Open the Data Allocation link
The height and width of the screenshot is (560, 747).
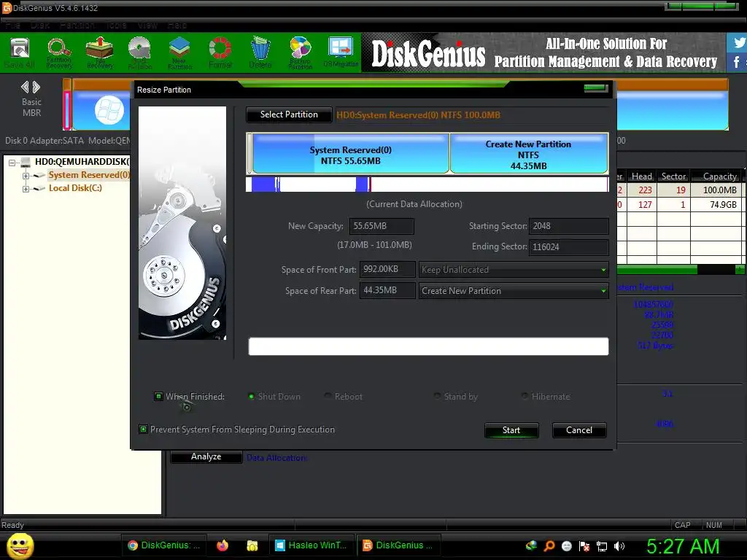(276, 458)
